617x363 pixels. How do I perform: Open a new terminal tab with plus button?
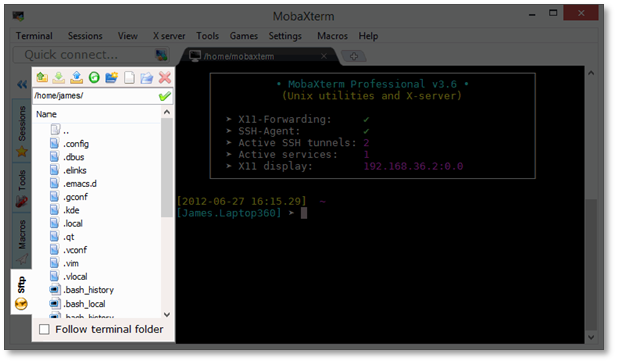coord(354,56)
